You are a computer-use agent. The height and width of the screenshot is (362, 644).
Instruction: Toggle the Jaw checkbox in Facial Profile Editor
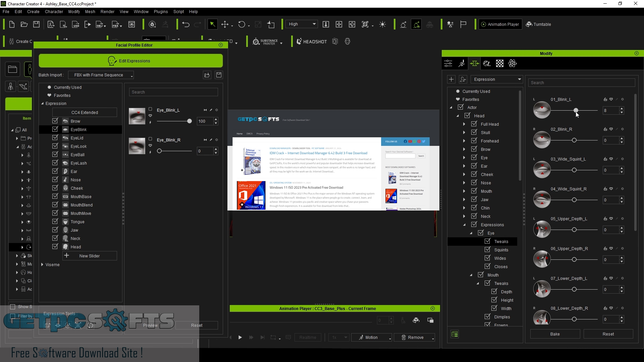pos(55,230)
